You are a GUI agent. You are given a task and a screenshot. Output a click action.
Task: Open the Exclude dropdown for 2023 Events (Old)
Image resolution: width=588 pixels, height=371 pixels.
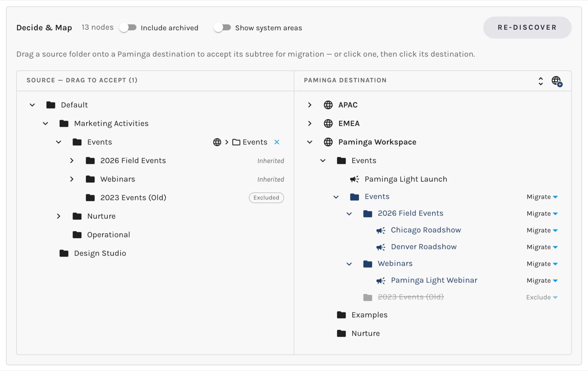point(542,297)
